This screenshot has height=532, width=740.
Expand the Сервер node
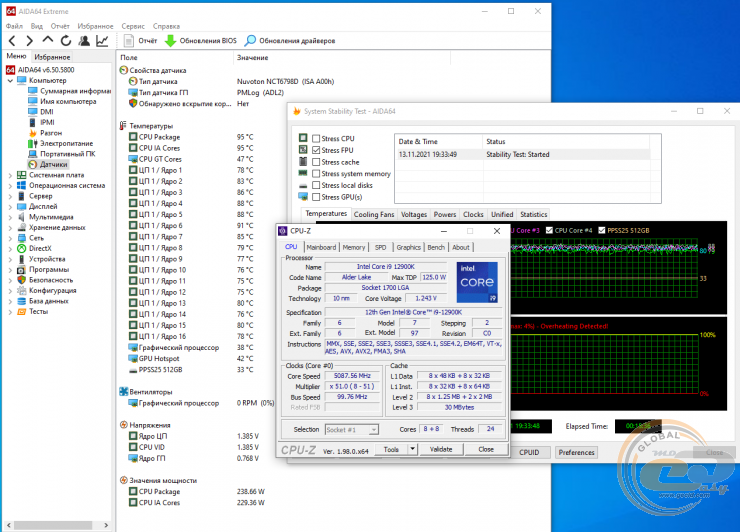(10, 196)
